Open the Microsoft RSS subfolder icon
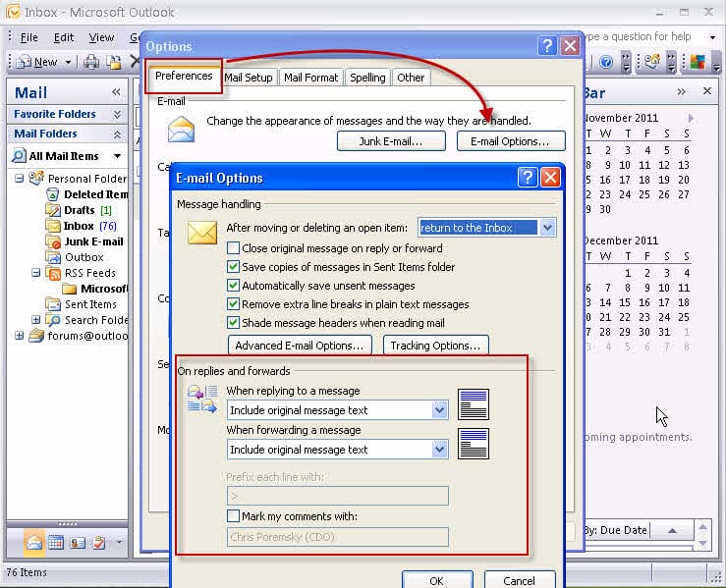This screenshot has width=726, height=588. 70,289
